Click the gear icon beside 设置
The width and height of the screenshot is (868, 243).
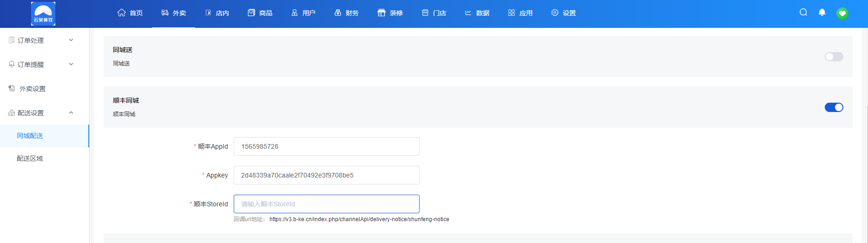pyautogui.click(x=555, y=13)
